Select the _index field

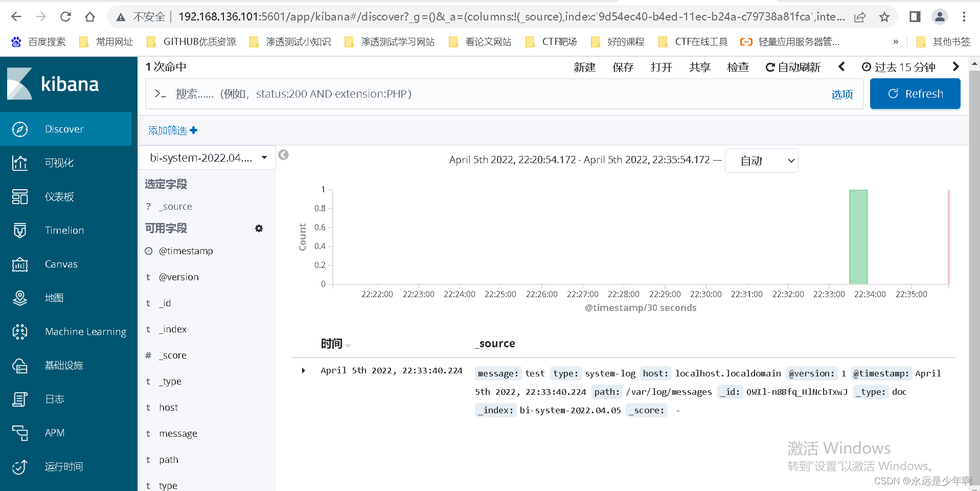172,329
